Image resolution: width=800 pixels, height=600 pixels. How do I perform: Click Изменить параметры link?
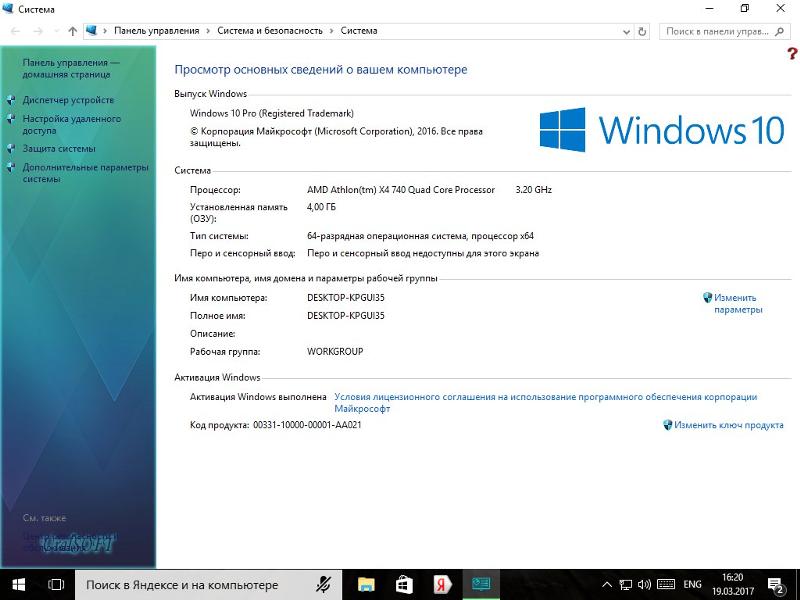coord(738,304)
